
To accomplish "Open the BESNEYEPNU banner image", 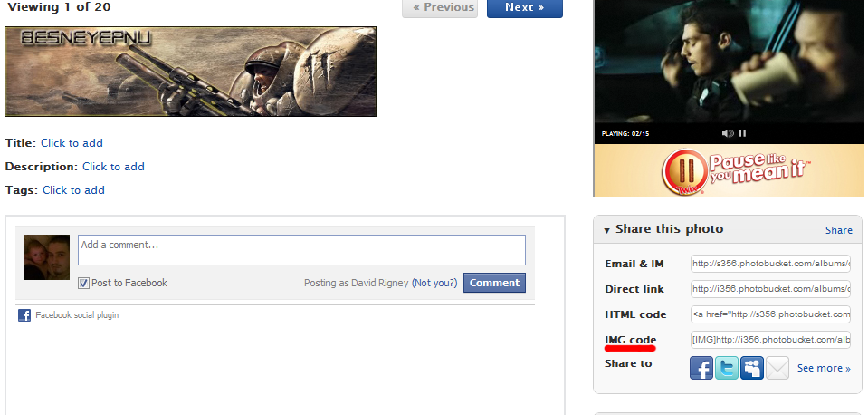I will point(190,72).
